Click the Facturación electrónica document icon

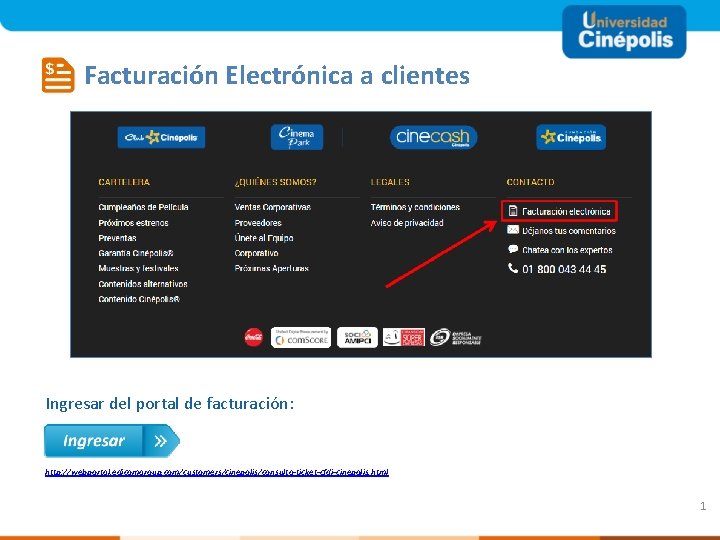tap(513, 211)
